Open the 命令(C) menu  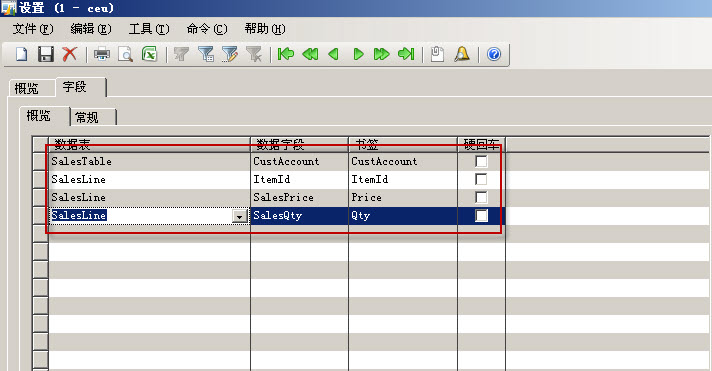207,29
